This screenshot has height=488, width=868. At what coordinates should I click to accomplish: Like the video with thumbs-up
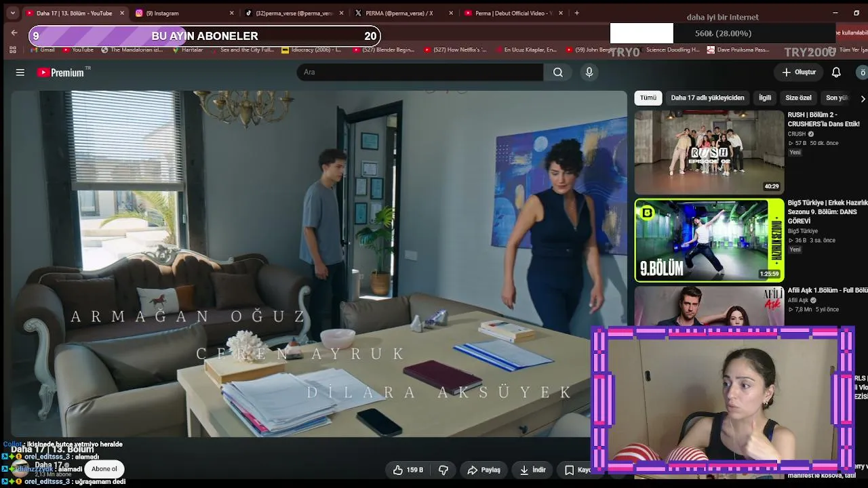click(408, 470)
